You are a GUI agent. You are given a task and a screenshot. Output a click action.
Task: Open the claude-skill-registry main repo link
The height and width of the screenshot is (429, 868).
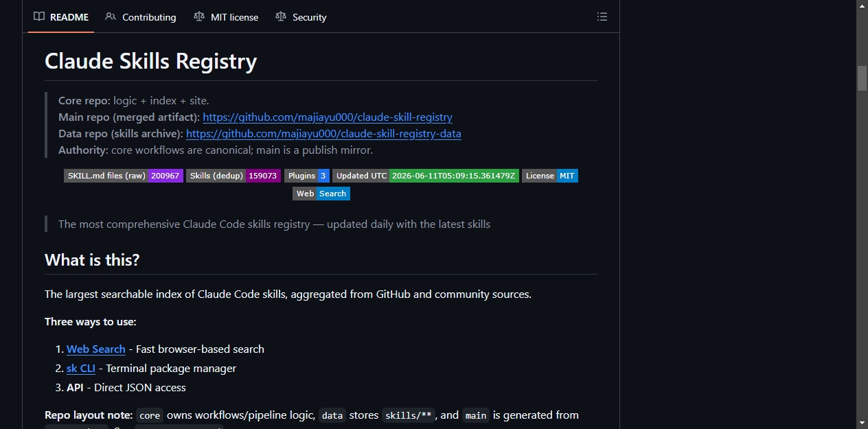click(x=328, y=117)
